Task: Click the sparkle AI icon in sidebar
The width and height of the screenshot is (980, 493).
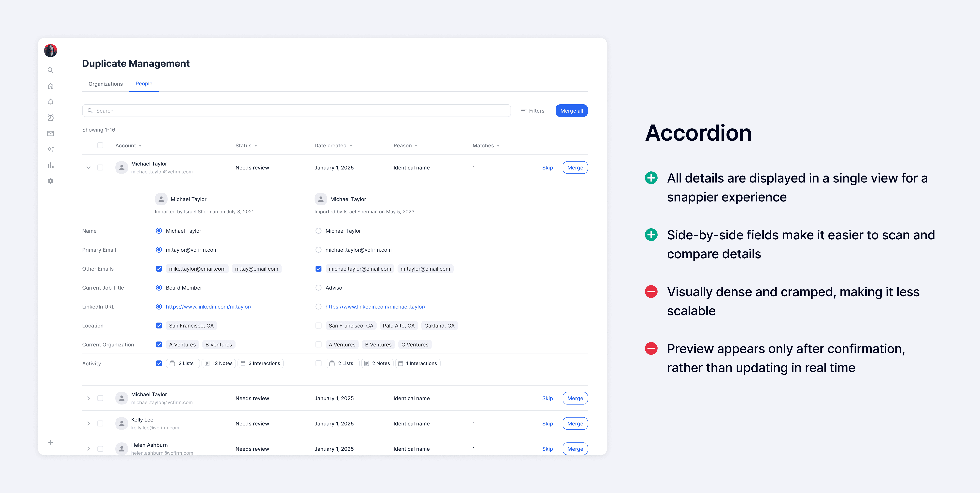Action: 50,150
